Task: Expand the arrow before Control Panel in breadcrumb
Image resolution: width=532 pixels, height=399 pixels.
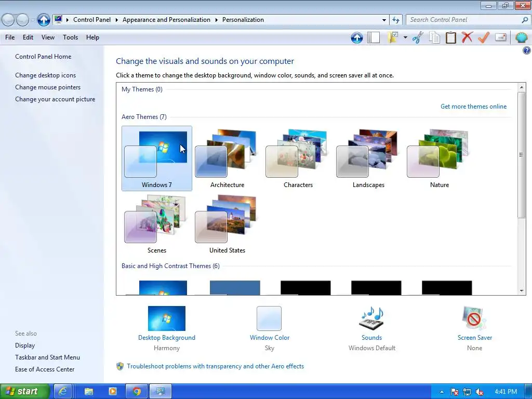Action: point(67,20)
